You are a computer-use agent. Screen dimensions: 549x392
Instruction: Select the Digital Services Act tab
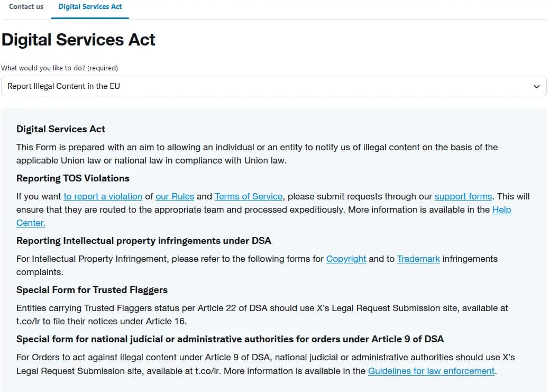pos(90,7)
